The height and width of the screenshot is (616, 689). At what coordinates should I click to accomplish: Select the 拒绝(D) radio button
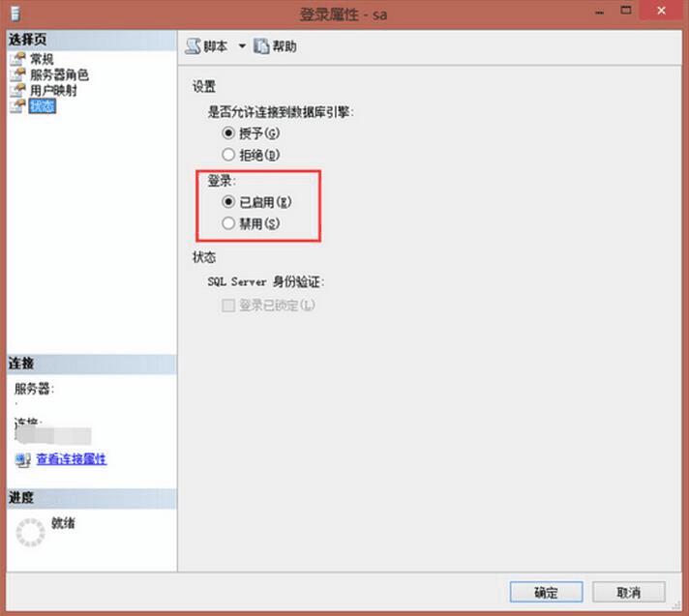[x=228, y=155]
